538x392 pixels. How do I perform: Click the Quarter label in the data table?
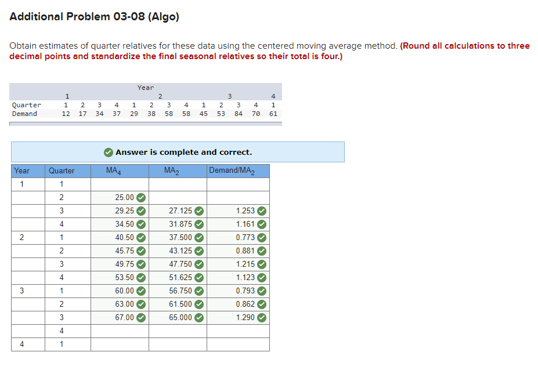(26, 105)
